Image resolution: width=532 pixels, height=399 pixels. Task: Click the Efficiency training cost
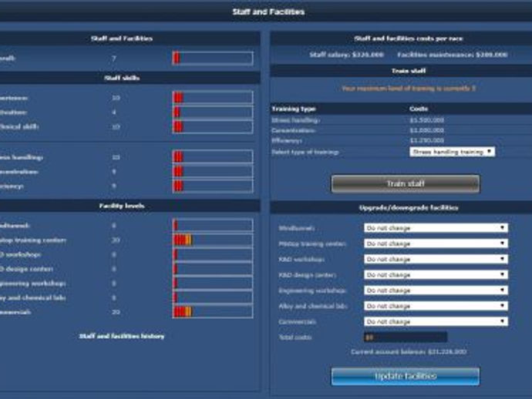[x=427, y=140]
